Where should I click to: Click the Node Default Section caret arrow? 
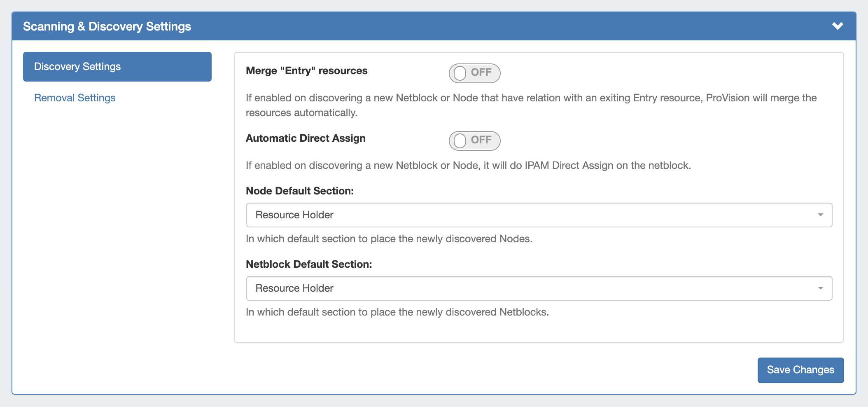pyautogui.click(x=820, y=215)
